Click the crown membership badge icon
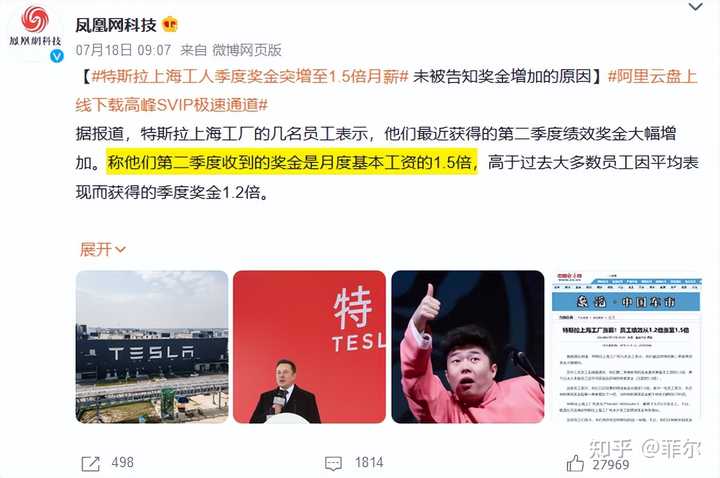The image size is (720, 478). (x=170, y=24)
